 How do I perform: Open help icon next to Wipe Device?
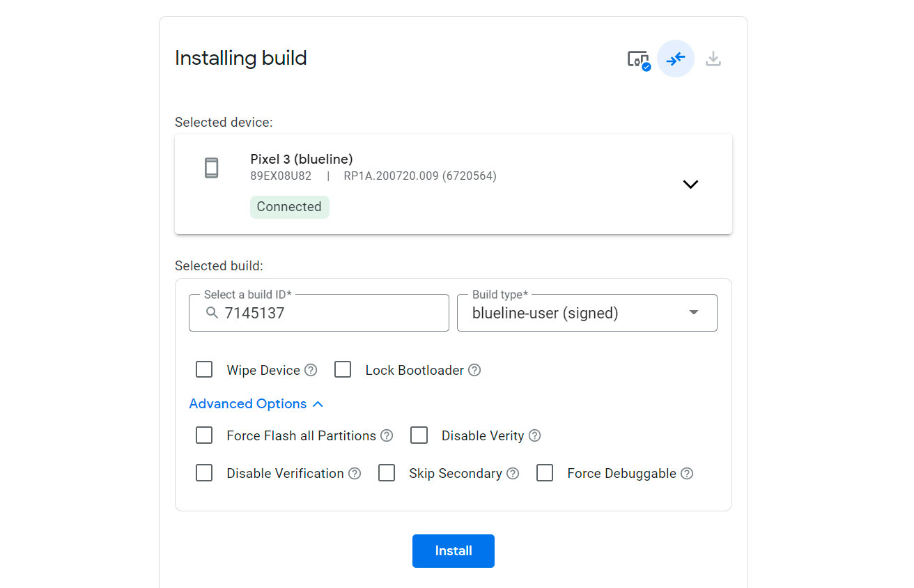coord(311,370)
